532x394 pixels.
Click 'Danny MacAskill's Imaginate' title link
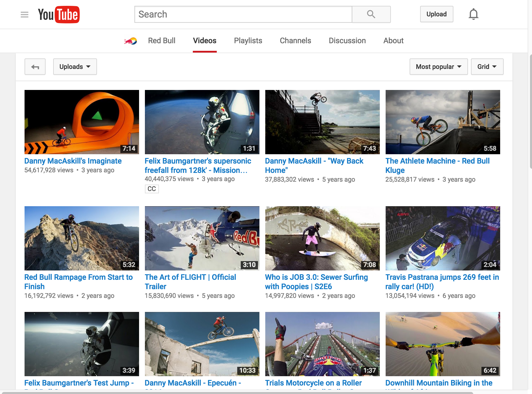73,161
